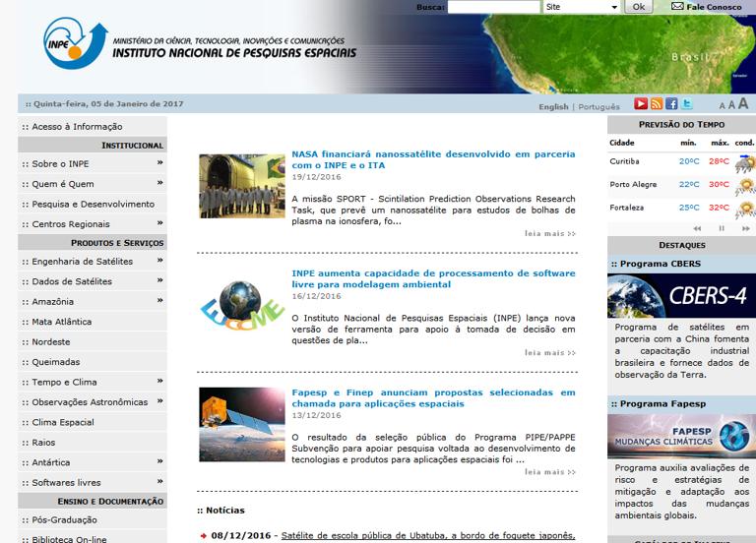The width and height of the screenshot is (756, 543).
Task: Select the largest font size A
Action: 744,104
